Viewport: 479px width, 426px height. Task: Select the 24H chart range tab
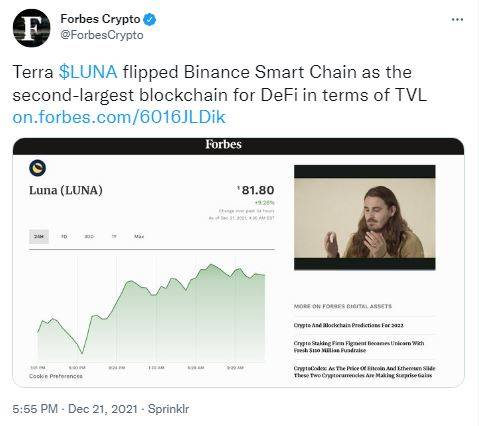pyautogui.click(x=39, y=236)
